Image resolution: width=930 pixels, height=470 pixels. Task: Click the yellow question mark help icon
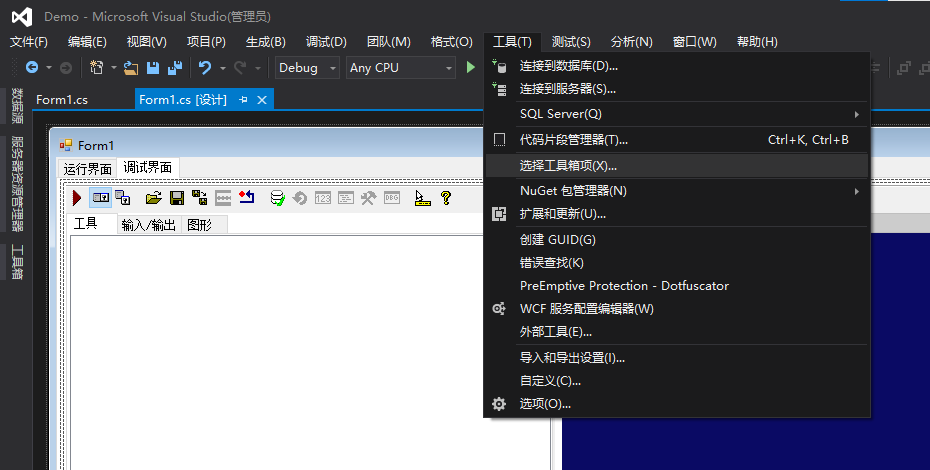[446, 198]
